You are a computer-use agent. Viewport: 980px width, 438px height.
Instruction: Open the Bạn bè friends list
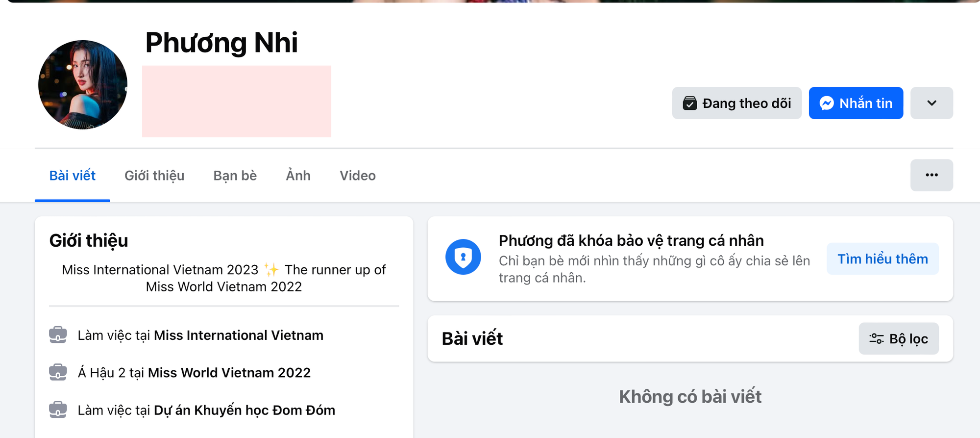coord(235,175)
